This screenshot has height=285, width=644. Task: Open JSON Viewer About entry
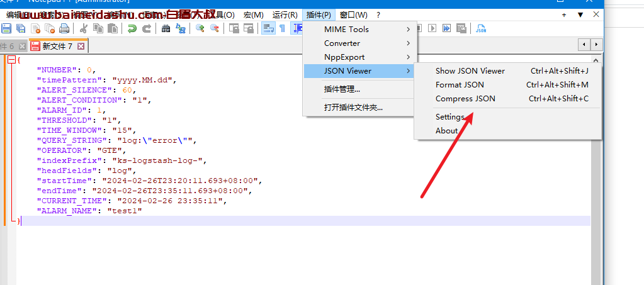point(508,131)
